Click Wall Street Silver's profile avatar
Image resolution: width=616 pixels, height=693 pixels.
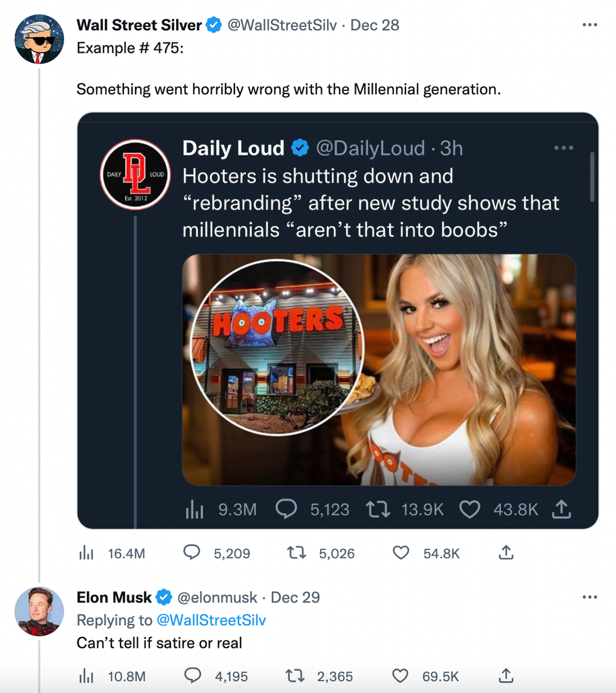pyautogui.click(x=39, y=40)
